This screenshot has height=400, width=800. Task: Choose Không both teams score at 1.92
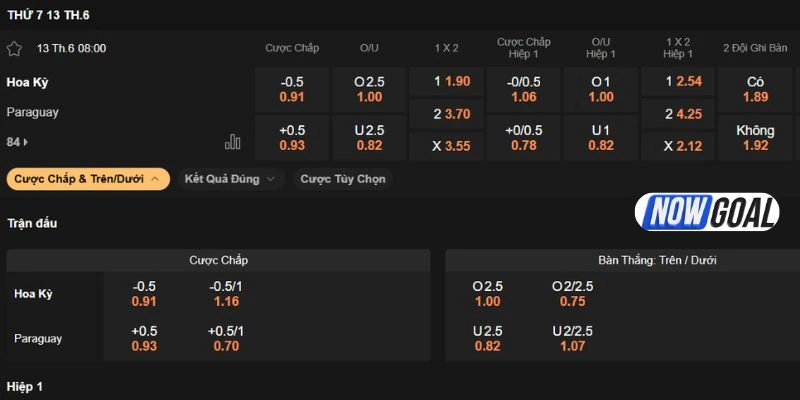[755, 138]
